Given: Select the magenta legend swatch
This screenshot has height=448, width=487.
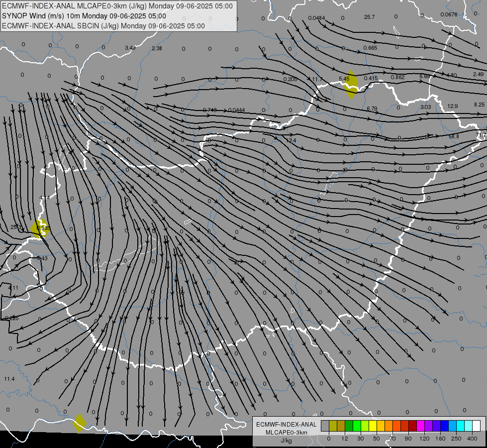Looking at the screenshot, I should point(421,426).
